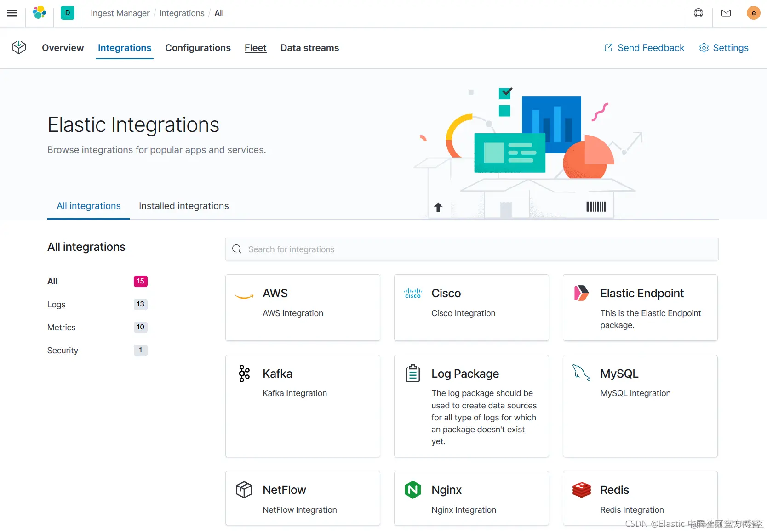The width and height of the screenshot is (767, 532).
Task: Filter integrations by Metrics
Action: pos(61,327)
